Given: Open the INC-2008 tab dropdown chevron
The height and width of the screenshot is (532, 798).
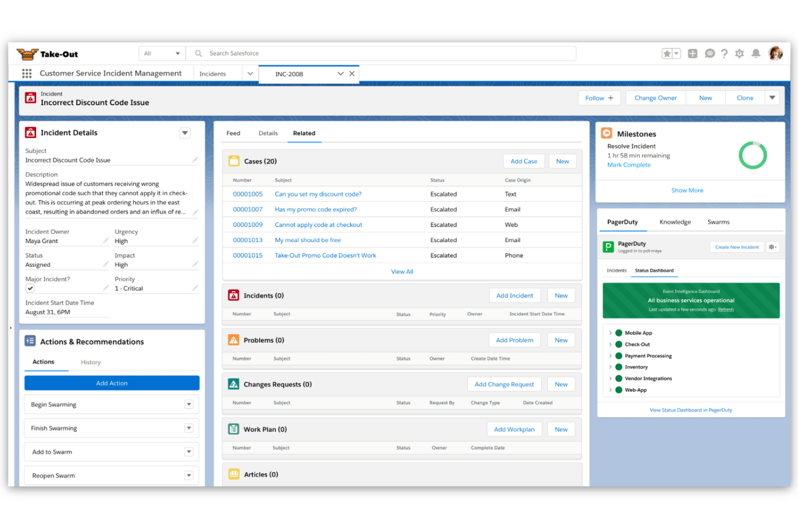Looking at the screenshot, I should [340, 74].
